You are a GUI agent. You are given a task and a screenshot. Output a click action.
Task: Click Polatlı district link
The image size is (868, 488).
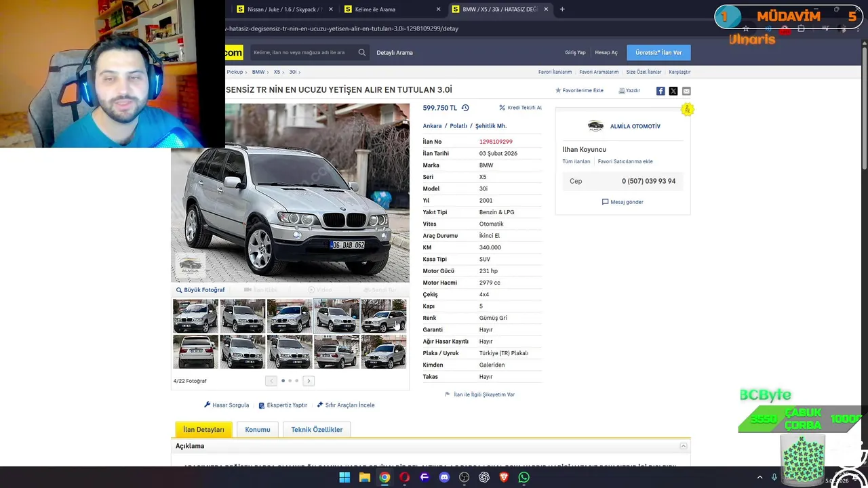click(x=458, y=126)
